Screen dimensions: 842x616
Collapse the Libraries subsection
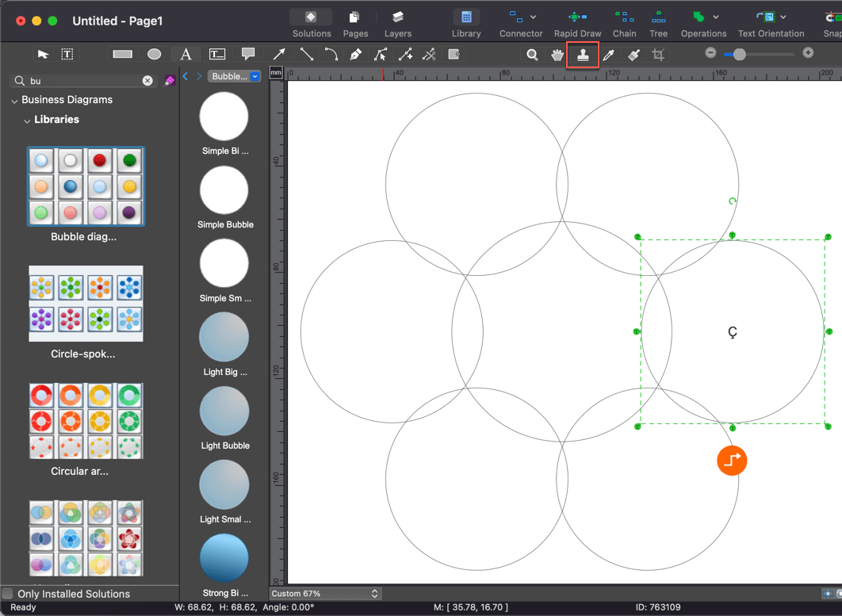pyautogui.click(x=27, y=121)
